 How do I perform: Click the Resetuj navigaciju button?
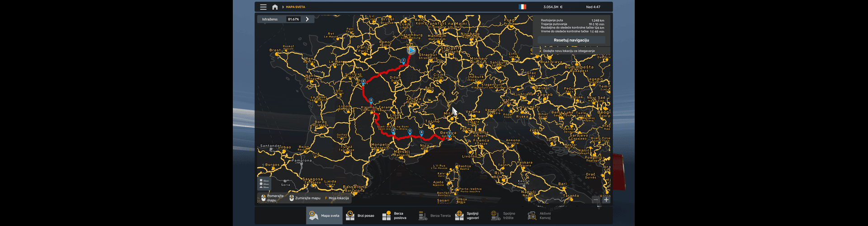click(x=571, y=40)
